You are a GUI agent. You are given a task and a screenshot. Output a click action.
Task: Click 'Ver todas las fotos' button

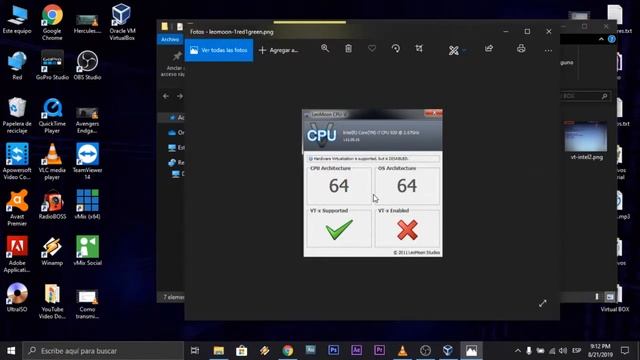point(219,50)
